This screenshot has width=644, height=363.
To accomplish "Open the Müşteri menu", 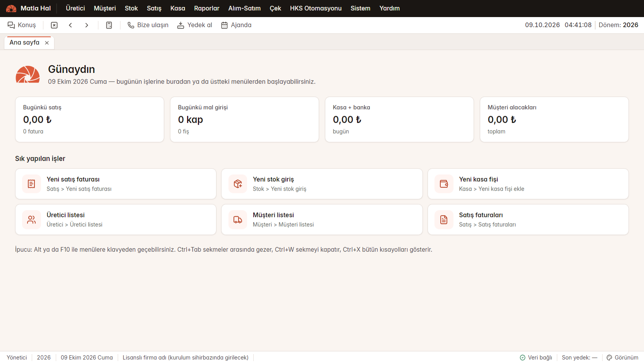I will click(x=105, y=8).
